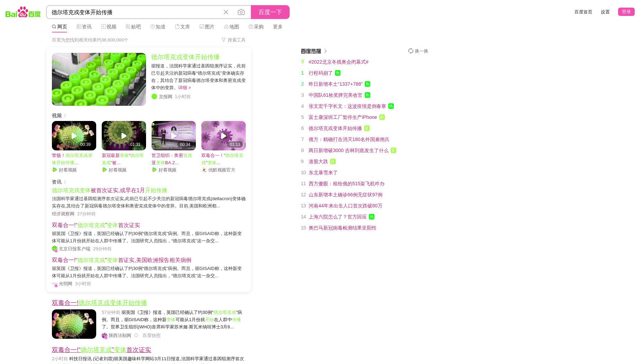Switch to the 贴吧 tab
Viewport: 643px width, 364px height.
pyautogui.click(x=133, y=27)
